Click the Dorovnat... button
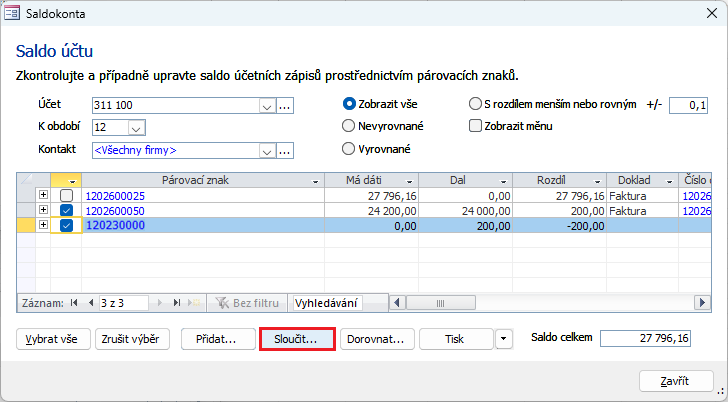Viewport: 728px width, 402px height. tap(377, 339)
